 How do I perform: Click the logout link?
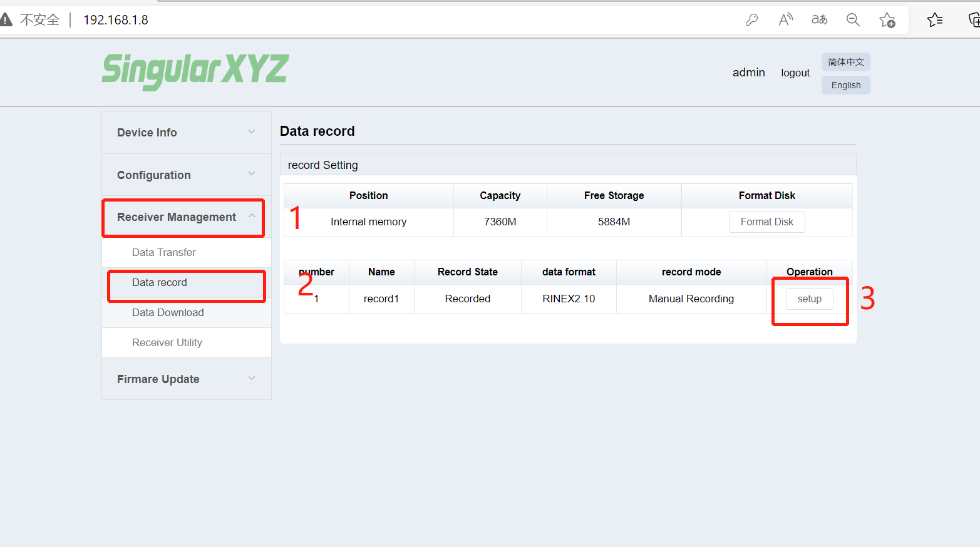tap(795, 73)
